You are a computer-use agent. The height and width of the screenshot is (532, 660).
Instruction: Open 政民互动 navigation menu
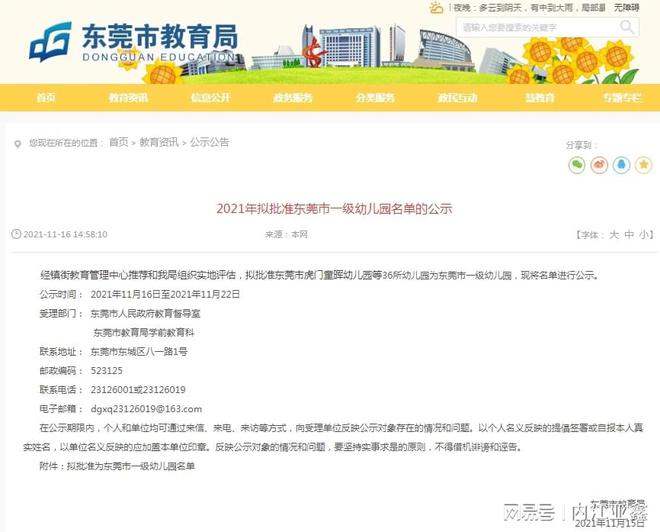[x=458, y=98]
